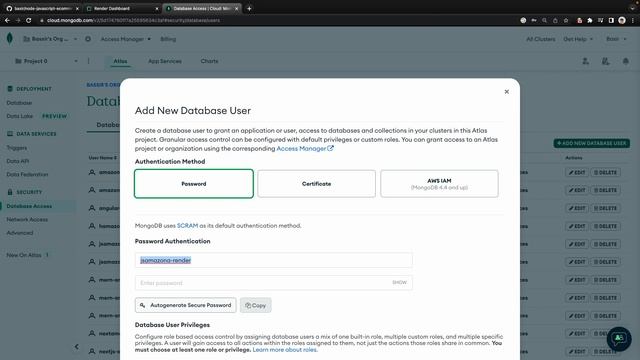
Task: Switch to the App Services tab
Action: (x=165, y=61)
